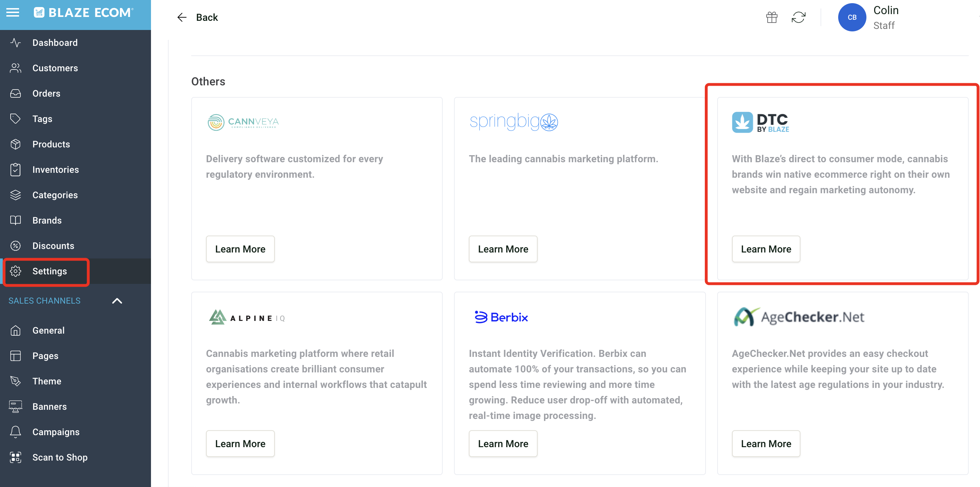This screenshot has height=487, width=980.
Task: Click the Settings gear icon
Action: (x=15, y=271)
